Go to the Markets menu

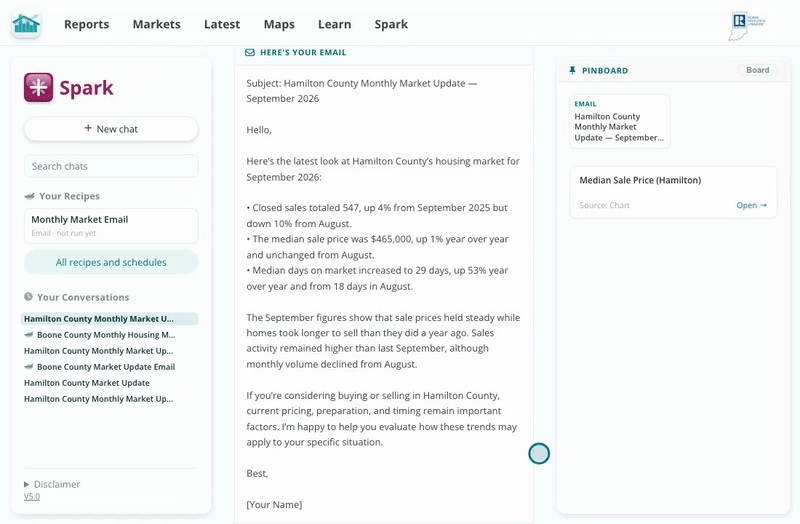click(x=157, y=24)
